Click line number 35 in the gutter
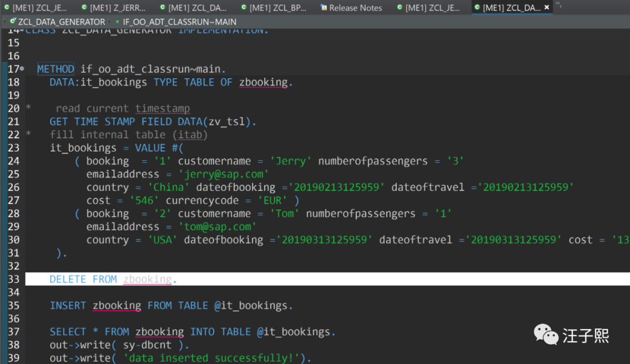Image resolution: width=630 pixels, height=364 pixels. click(13, 306)
